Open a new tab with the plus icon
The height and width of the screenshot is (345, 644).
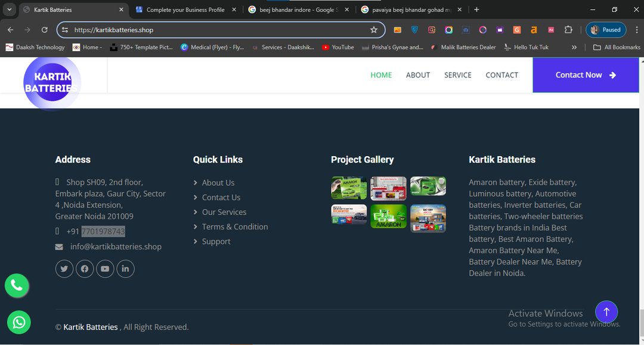pyautogui.click(x=476, y=10)
